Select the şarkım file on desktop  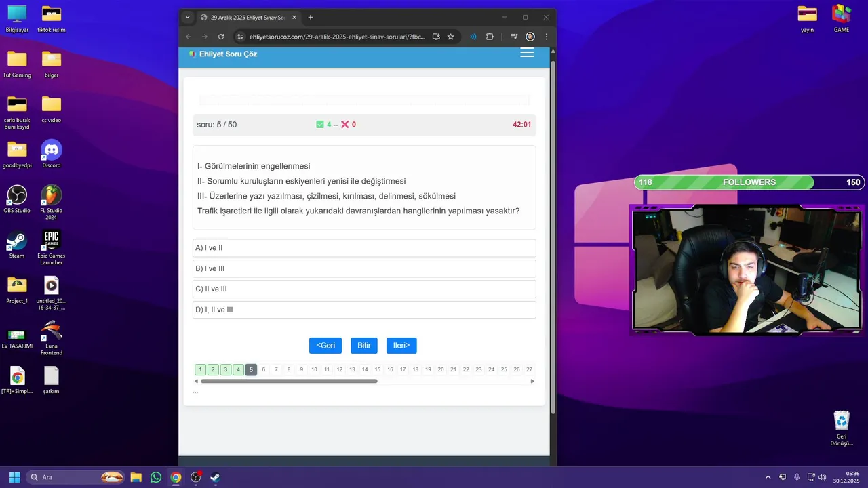click(52, 380)
